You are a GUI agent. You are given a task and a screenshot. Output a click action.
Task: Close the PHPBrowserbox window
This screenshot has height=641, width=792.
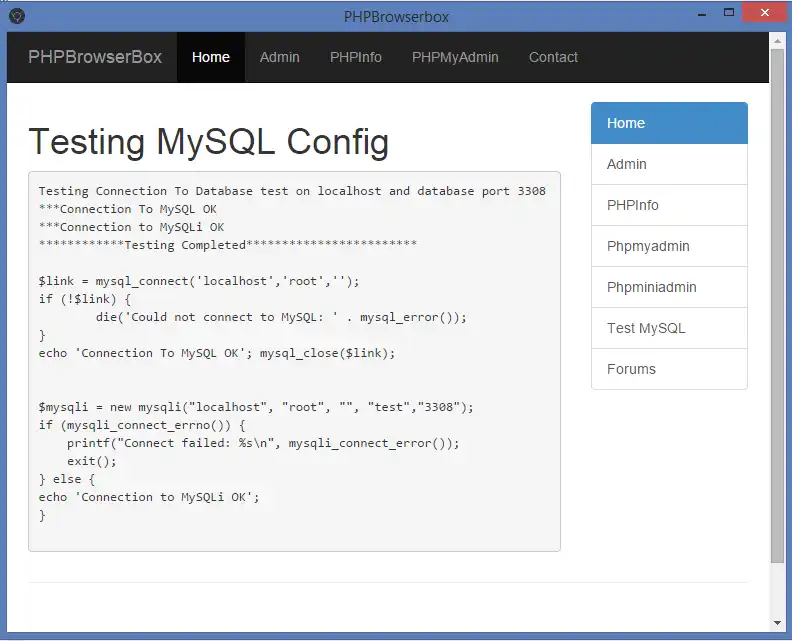click(766, 13)
